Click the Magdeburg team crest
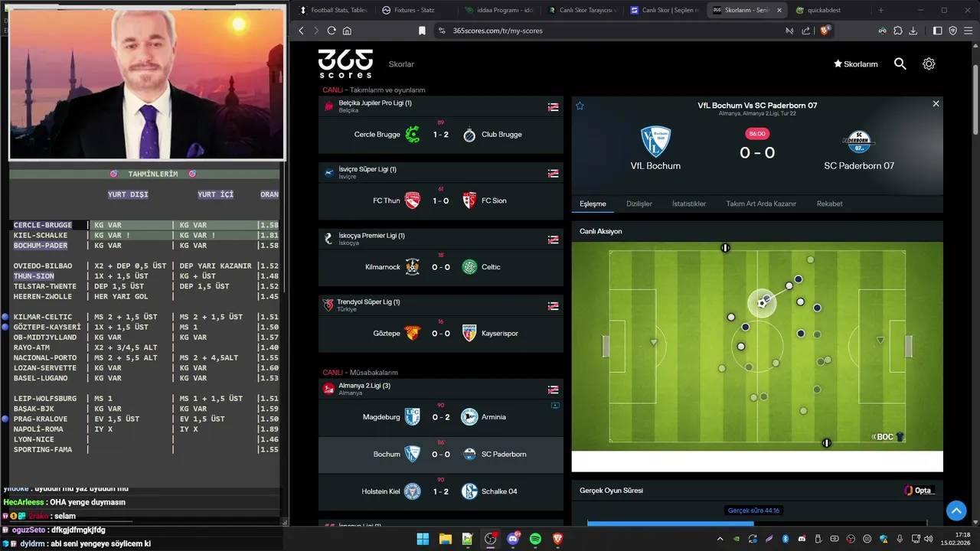Image resolution: width=980 pixels, height=551 pixels. coord(413,417)
